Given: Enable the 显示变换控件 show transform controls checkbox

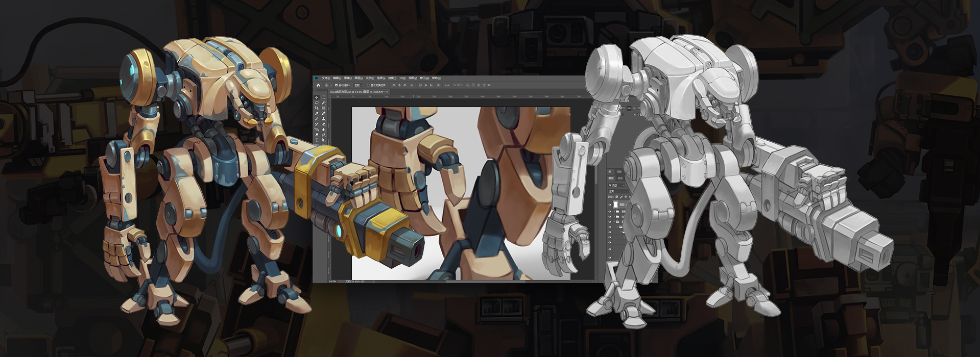Looking at the screenshot, I should pos(368,85).
